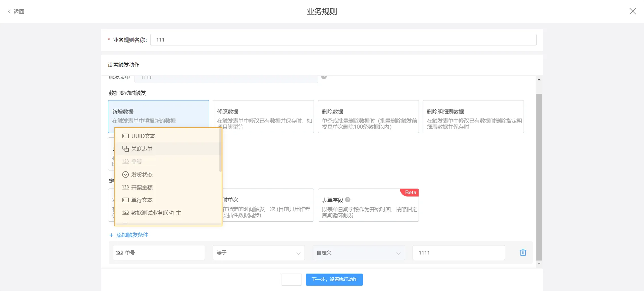Select the 修改数据 trigger card
The height and width of the screenshot is (291, 644).
point(263,116)
